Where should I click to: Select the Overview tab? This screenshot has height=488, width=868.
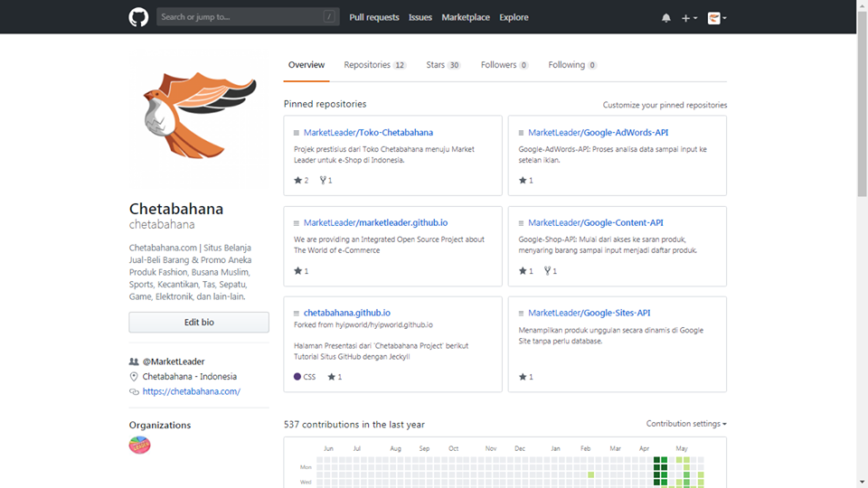pos(307,65)
